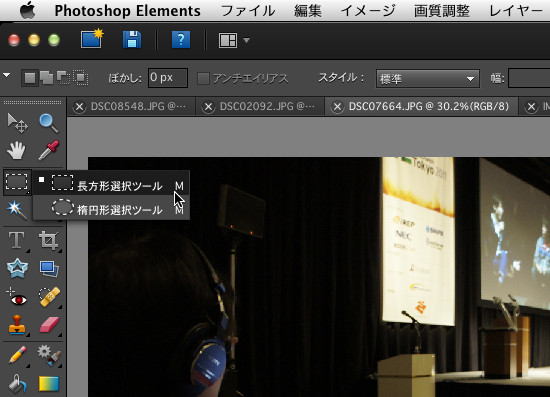This screenshot has width=550, height=397.
Task: Close the DSC07664.JPG tab
Action: click(x=337, y=107)
